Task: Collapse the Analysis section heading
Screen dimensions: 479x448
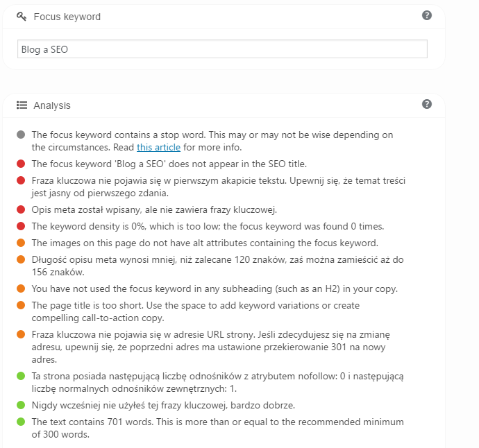Action: [x=52, y=105]
